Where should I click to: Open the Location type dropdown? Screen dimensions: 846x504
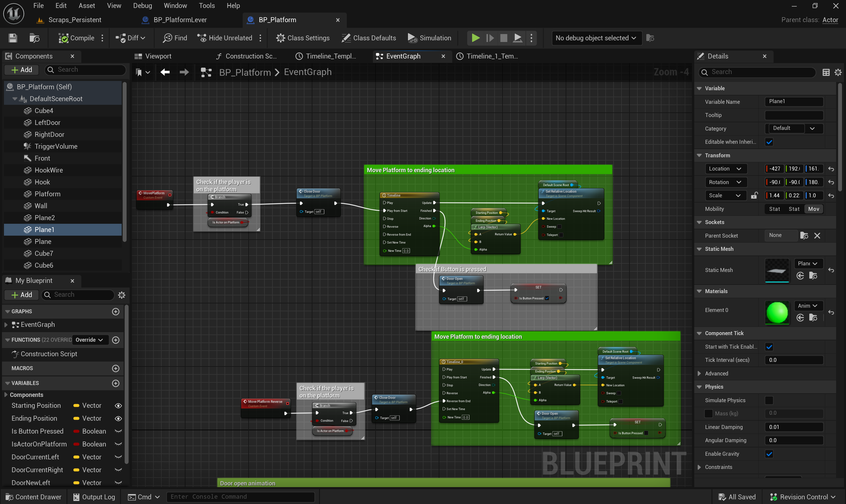click(726, 169)
